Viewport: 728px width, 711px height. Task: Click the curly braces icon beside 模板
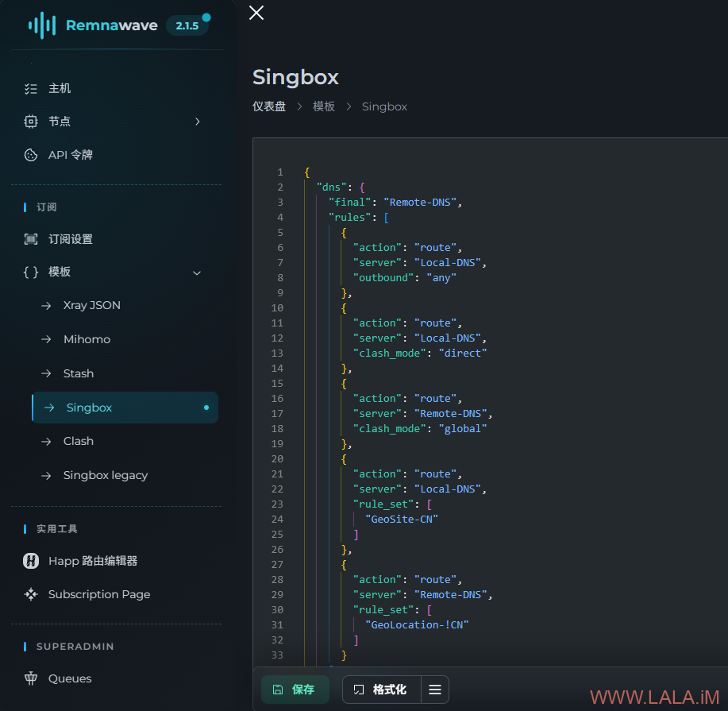pos(31,272)
